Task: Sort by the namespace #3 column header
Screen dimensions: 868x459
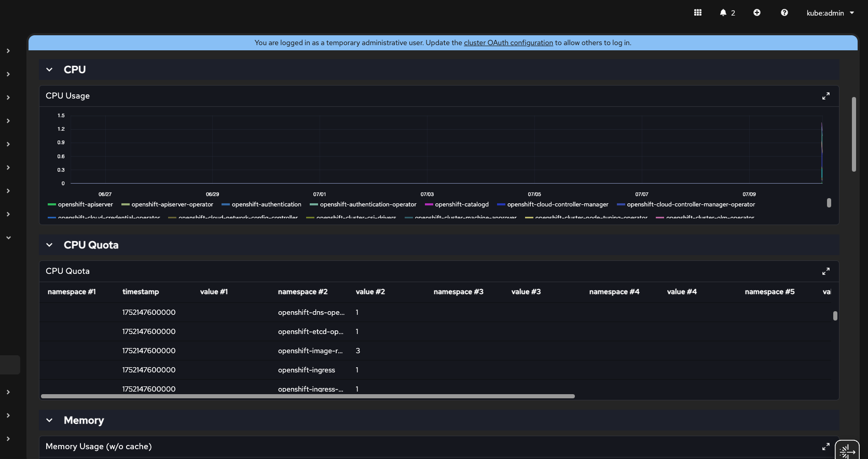Action: click(459, 292)
